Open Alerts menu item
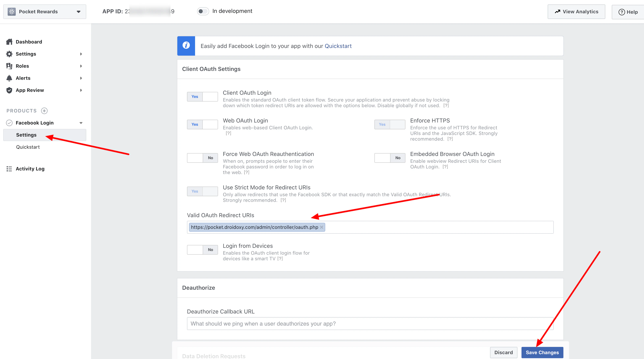 pyautogui.click(x=23, y=78)
